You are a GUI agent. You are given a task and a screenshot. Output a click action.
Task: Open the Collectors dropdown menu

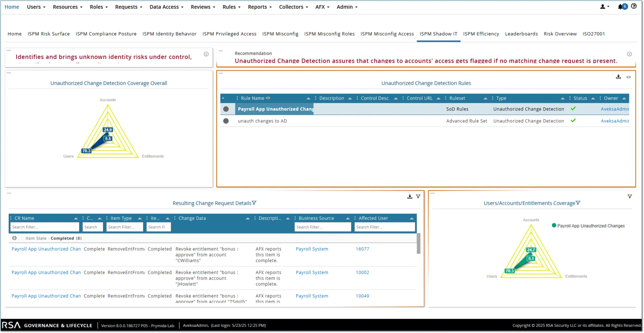pos(293,7)
